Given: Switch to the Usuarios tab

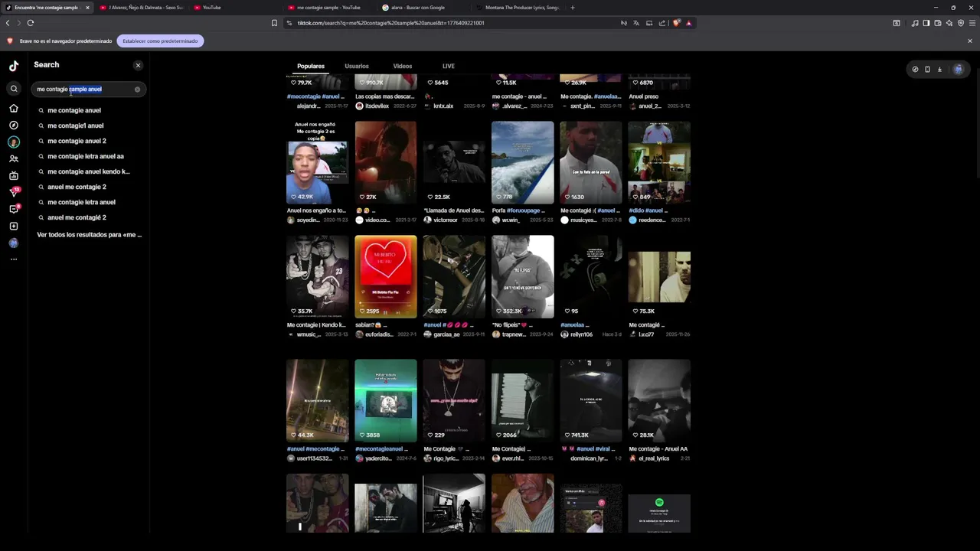Looking at the screenshot, I should coord(357,67).
